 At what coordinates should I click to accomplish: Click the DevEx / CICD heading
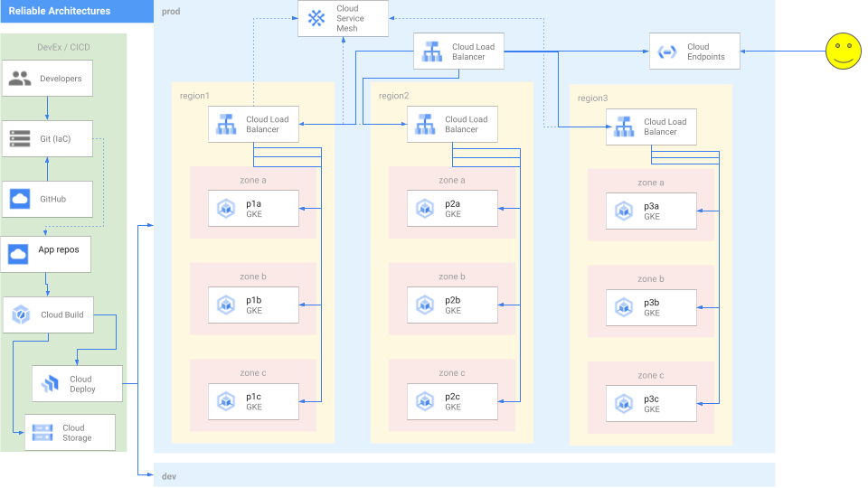coord(63,47)
